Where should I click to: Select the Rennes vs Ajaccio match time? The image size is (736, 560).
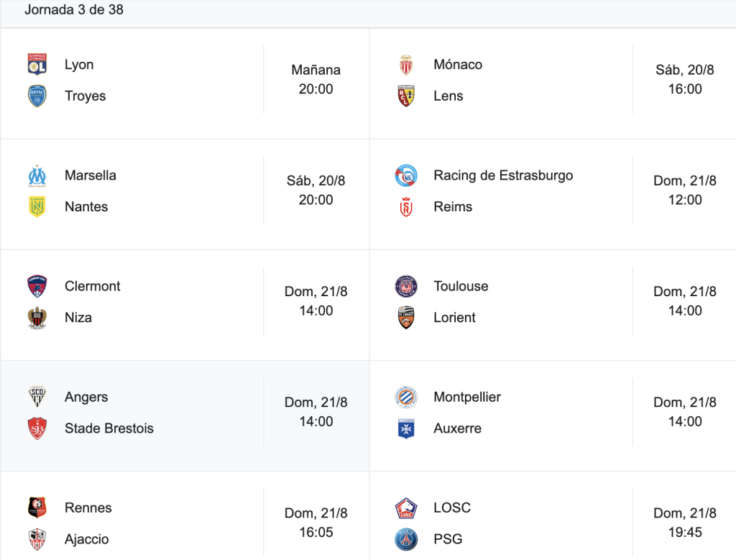[x=316, y=523]
